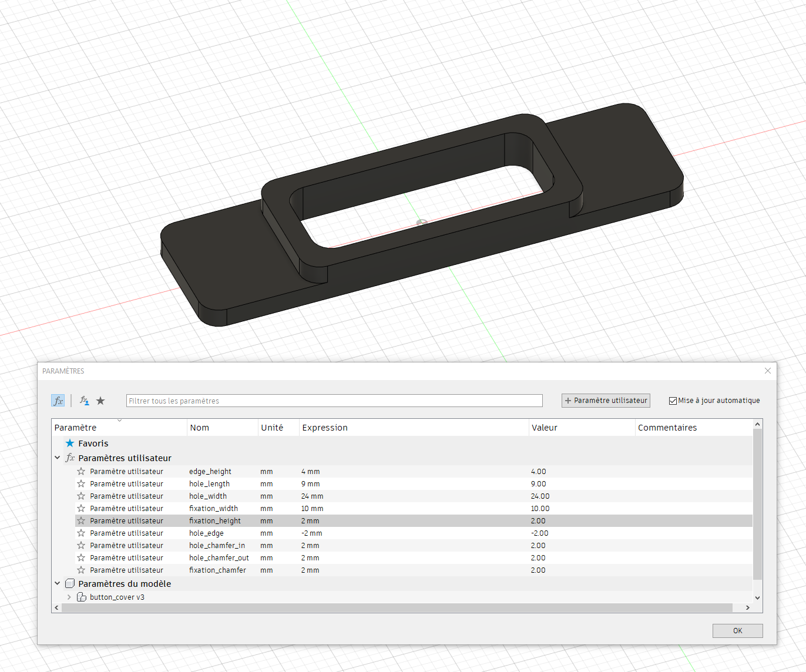Select the fx filter to show all parameters

pos(58,400)
